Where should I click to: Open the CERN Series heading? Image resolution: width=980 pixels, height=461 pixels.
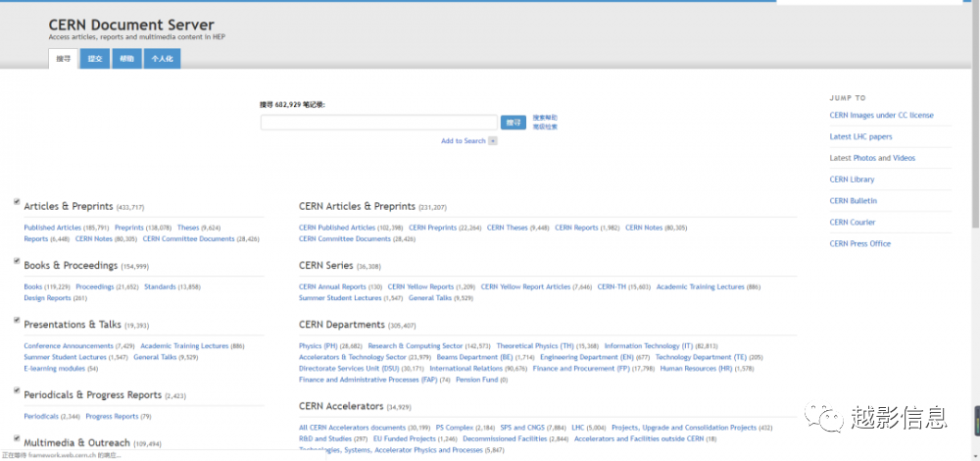tap(326, 265)
